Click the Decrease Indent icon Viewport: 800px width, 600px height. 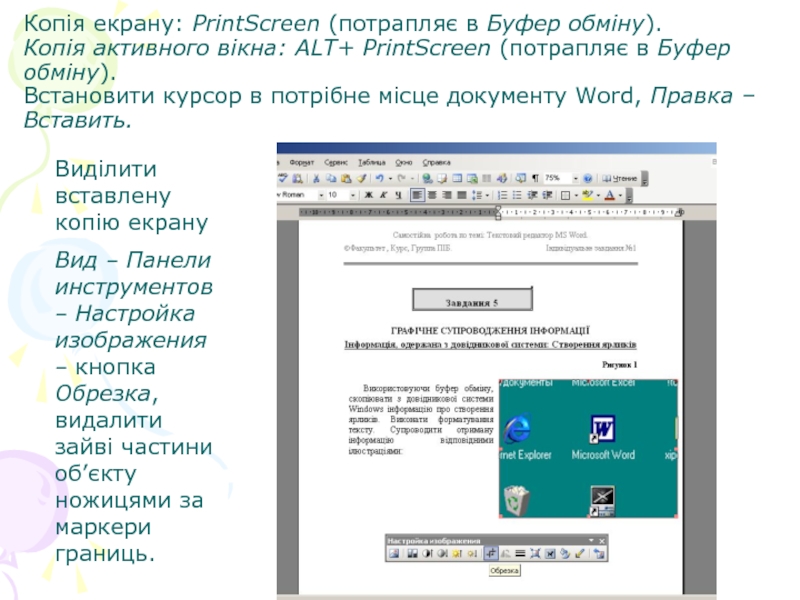533,195
